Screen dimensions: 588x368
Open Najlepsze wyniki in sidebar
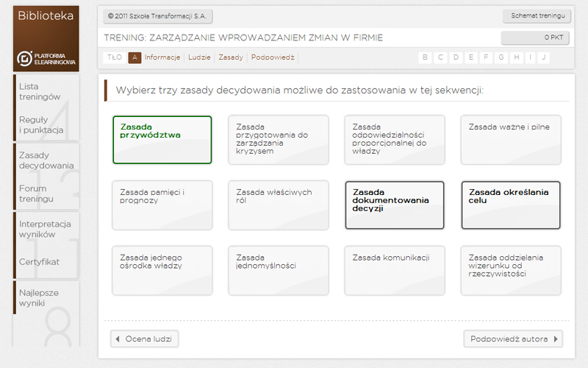[x=39, y=298]
